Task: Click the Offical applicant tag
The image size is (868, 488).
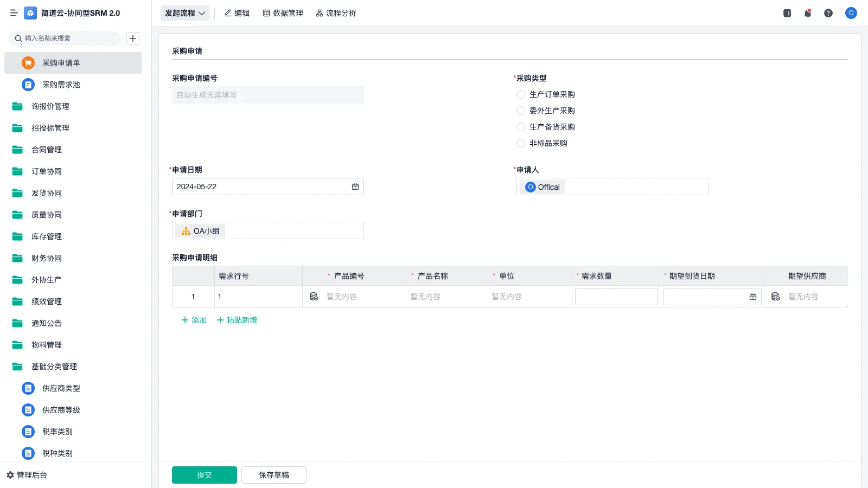Action: click(x=542, y=187)
